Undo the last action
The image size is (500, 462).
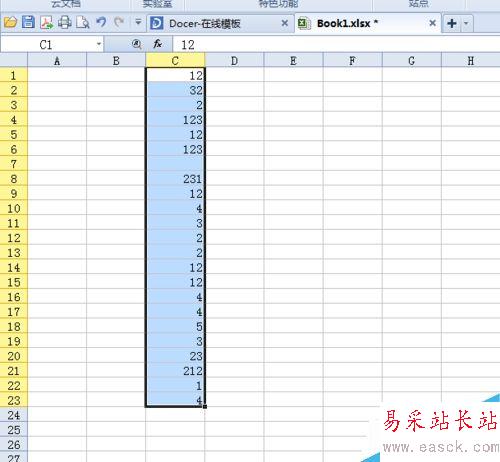coord(101,23)
